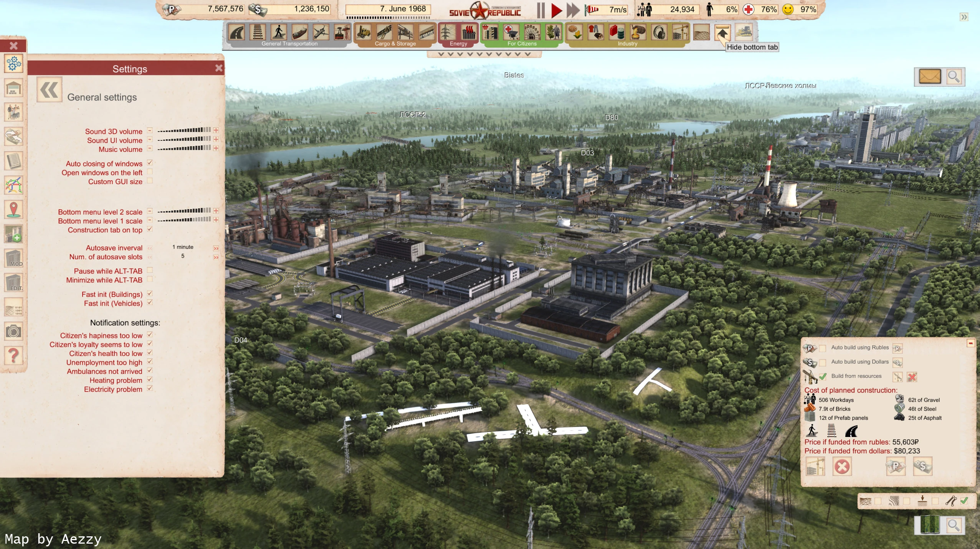This screenshot has width=980, height=549.
Task: Check Auto build using Rubles
Action: [823, 348]
